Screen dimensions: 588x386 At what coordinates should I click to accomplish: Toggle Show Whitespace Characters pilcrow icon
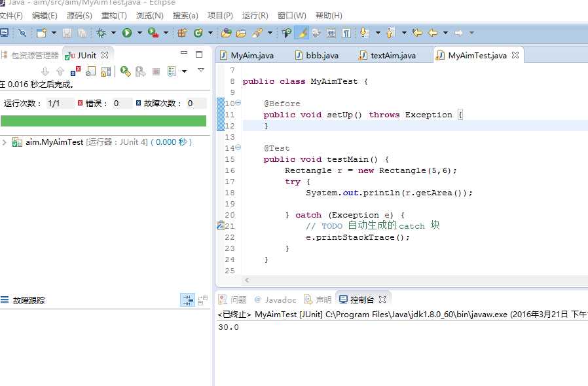coord(346,33)
